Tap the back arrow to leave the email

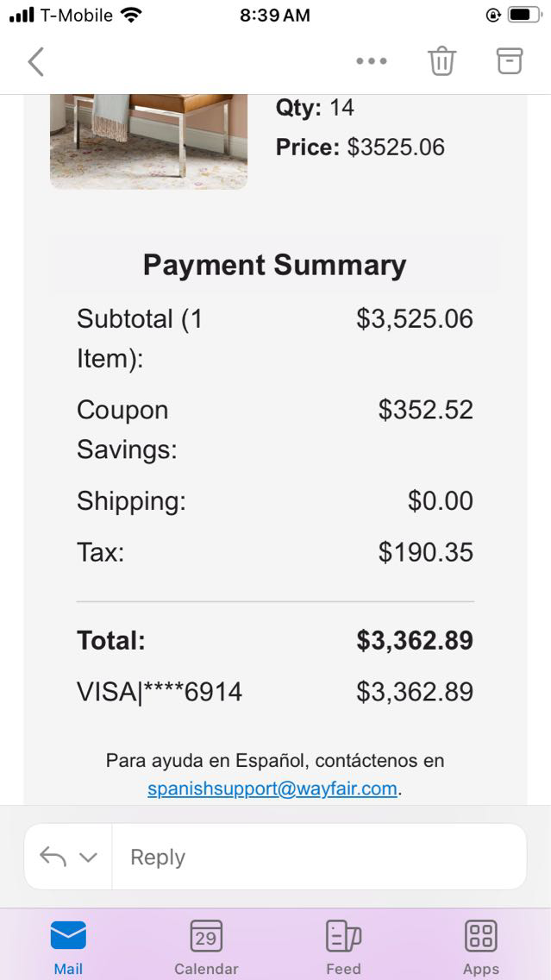point(35,61)
